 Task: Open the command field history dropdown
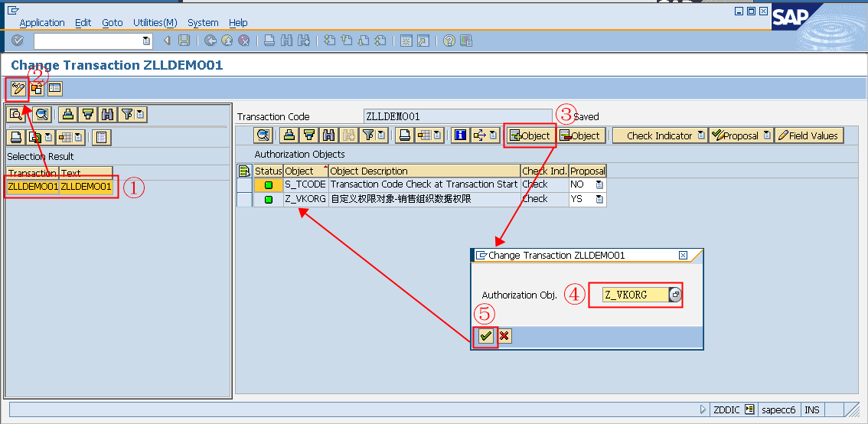(146, 41)
